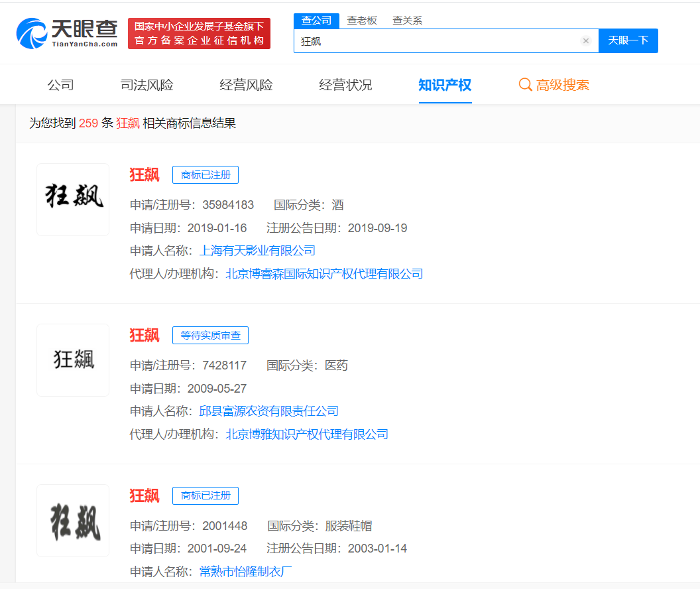Image resolution: width=700 pixels, height=589 pixels.
Task: Open the 狂飙 title of trademark 35984183
Action: [x=145, y=174]
